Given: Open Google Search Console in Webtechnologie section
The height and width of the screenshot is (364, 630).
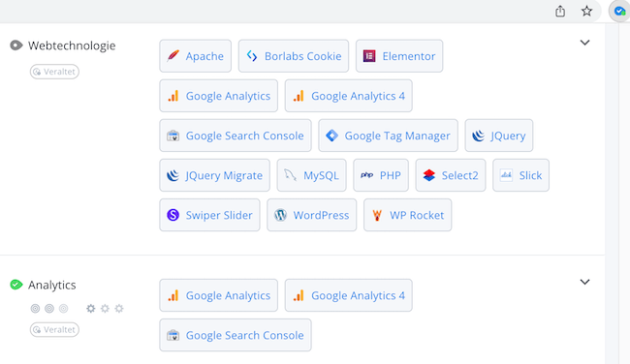Looking at the screenshot, I should pos(236,136).
